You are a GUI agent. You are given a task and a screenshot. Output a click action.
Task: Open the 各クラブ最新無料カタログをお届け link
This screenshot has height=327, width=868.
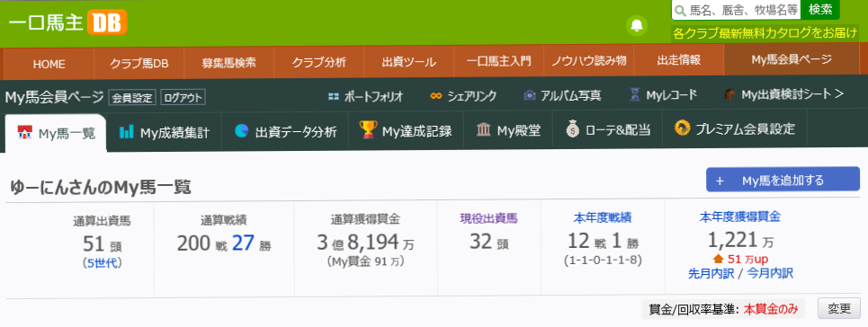coord(765,32)
